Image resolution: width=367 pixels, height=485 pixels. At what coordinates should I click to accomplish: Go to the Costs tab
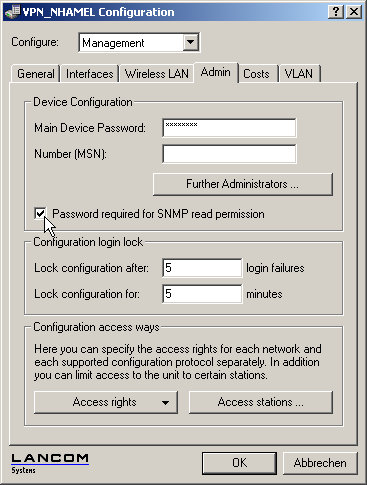click(256, 74)
